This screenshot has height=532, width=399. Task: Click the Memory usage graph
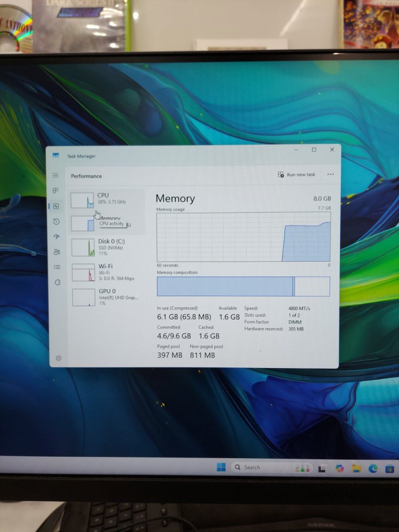243,237
